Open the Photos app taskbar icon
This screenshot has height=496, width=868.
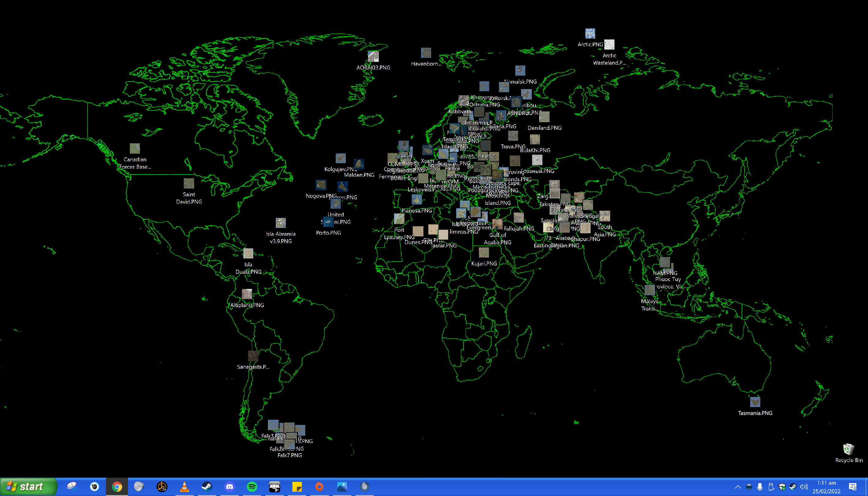point(342,487)
